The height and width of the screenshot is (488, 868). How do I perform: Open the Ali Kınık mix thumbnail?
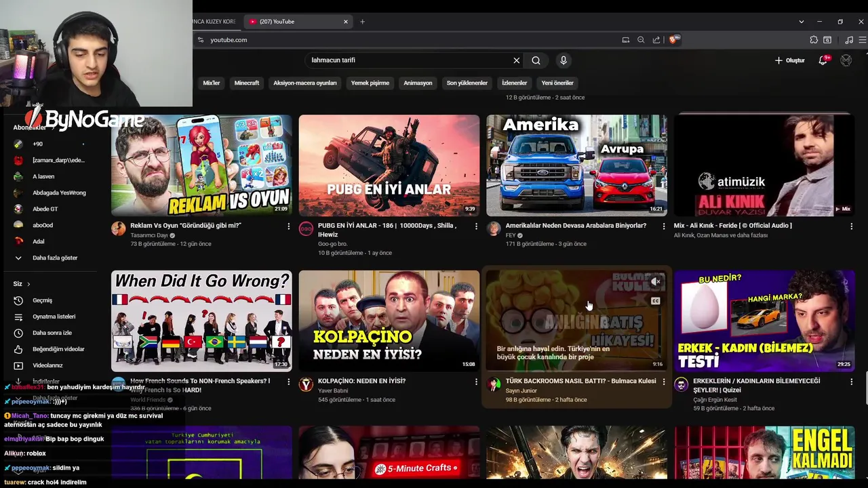[764, 165]
